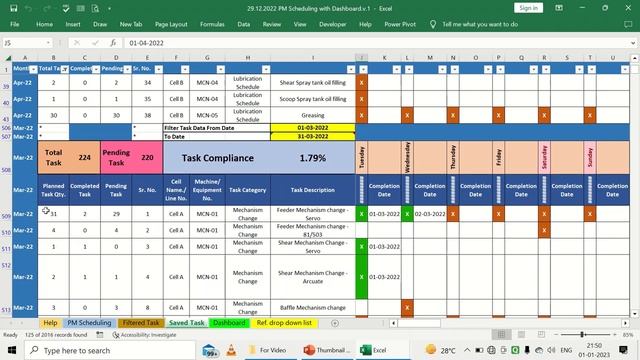The height and width of the screenshot is (360, 640).
Task: Switch to Page Break Preview icon
Action: coord(541,335)
